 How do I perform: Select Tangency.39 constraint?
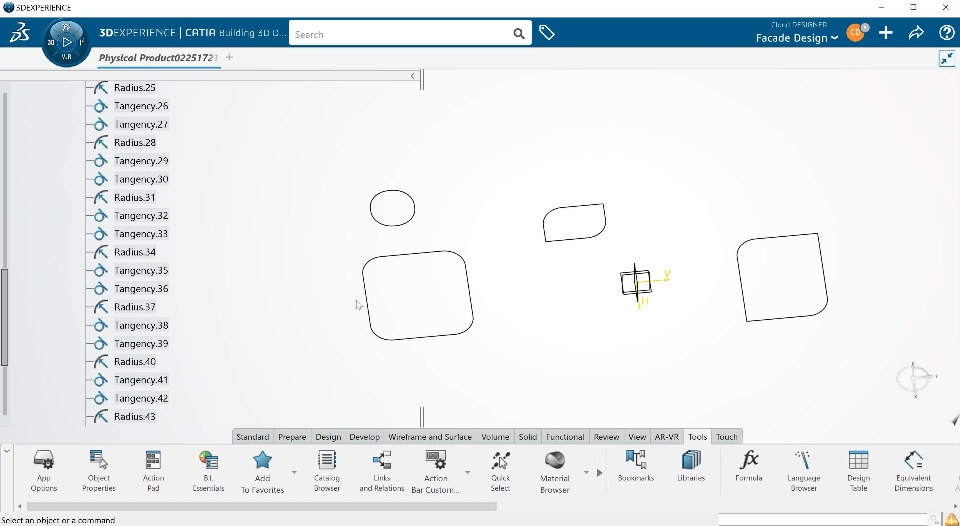pos(141,344)
